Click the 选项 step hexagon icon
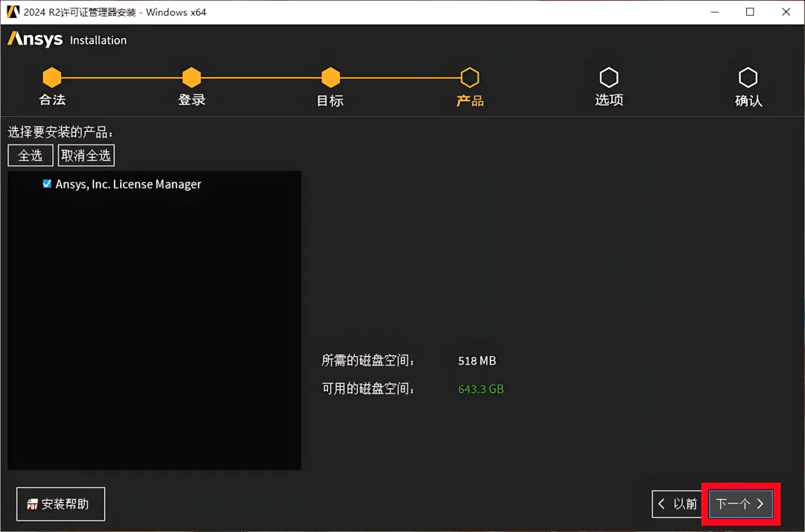805x532 pixels. tap(609, 77)
